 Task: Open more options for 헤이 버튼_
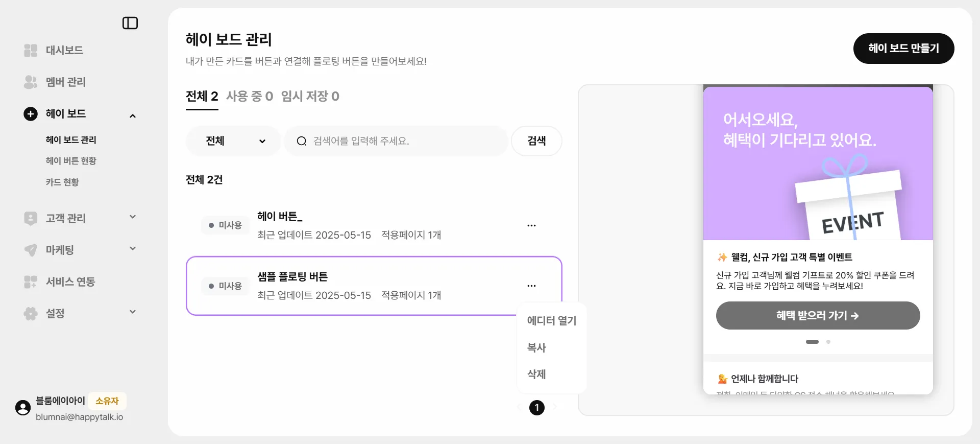pos(531,225)
